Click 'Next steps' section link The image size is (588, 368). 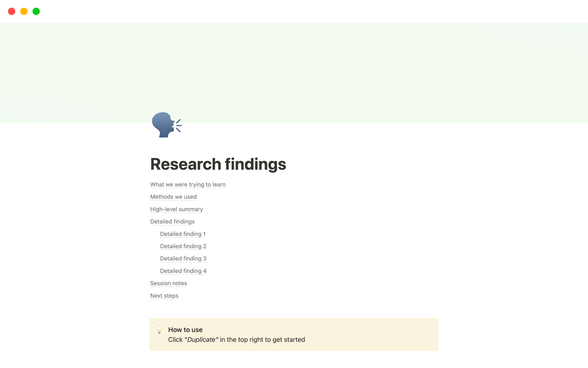click(164, 295)
